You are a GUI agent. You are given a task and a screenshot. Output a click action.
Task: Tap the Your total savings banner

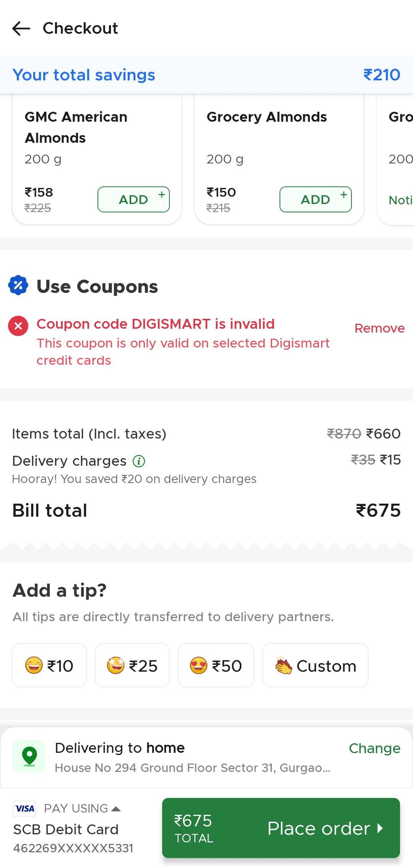pyautogui.click(x=206, y=75)
